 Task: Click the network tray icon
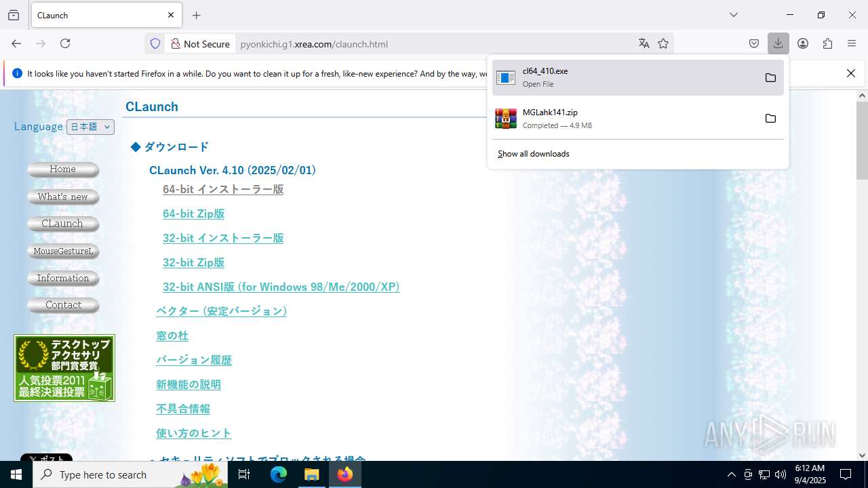764,474
